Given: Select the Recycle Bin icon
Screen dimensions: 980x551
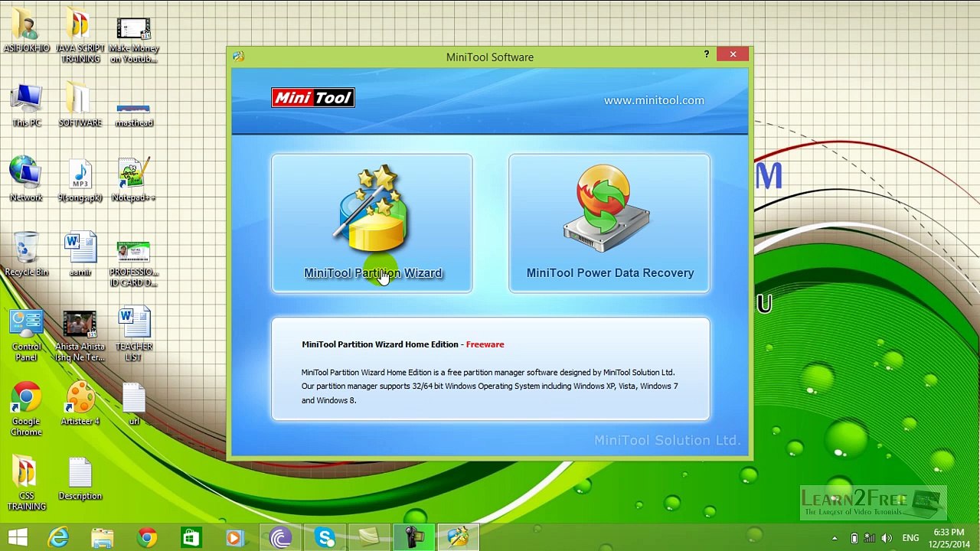Looking at the screenshot, I should [26, 255].
